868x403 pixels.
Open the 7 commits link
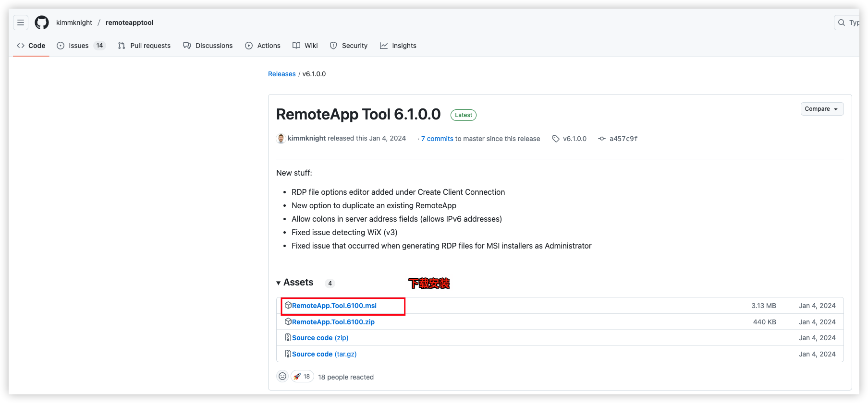tap(437, 139)
